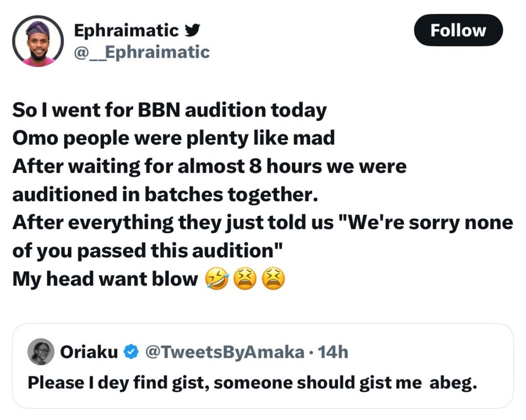Click the 'After waiting for almost 8 hours' line
526x420 pixels.
210,166
